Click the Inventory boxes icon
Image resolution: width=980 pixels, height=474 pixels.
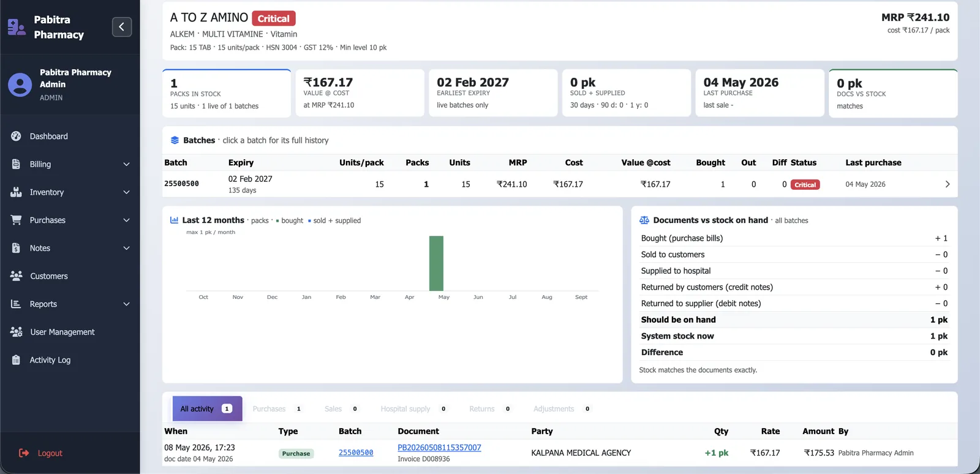coord(16,192)
